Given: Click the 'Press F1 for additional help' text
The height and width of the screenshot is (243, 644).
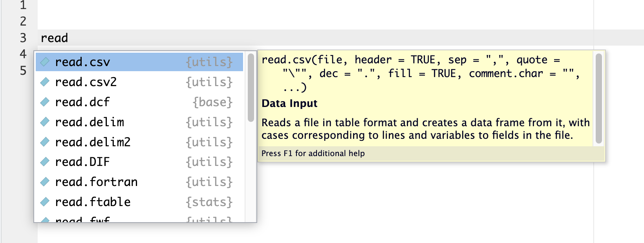Looking at the screenshot, I should 313,153.
